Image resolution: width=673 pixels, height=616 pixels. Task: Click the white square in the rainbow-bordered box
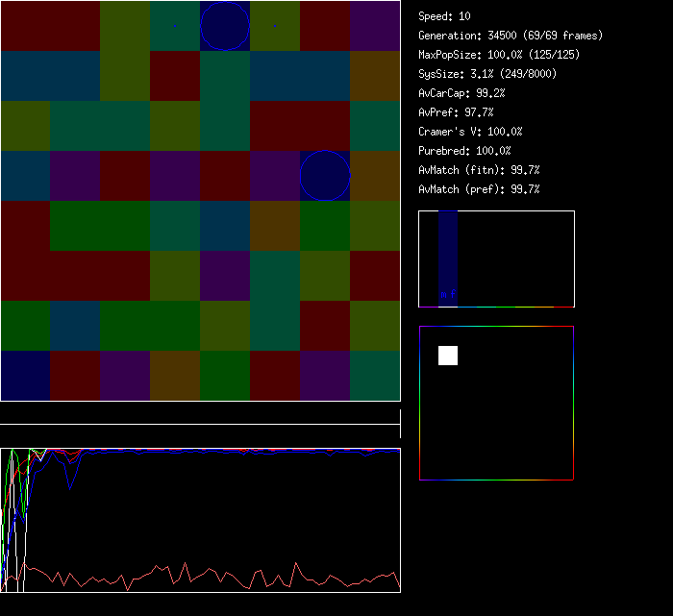[448, 356]
